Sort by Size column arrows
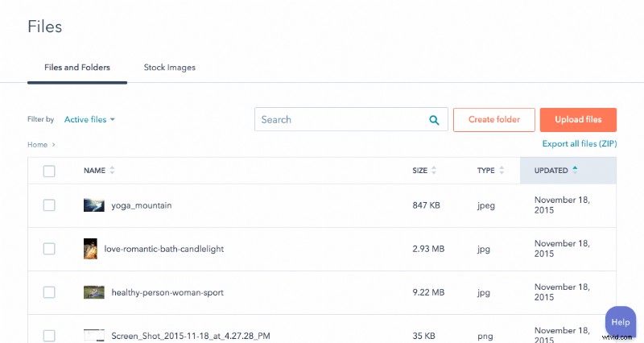The height and width of the screenshot is (343, 644). (x=434, y=171)
